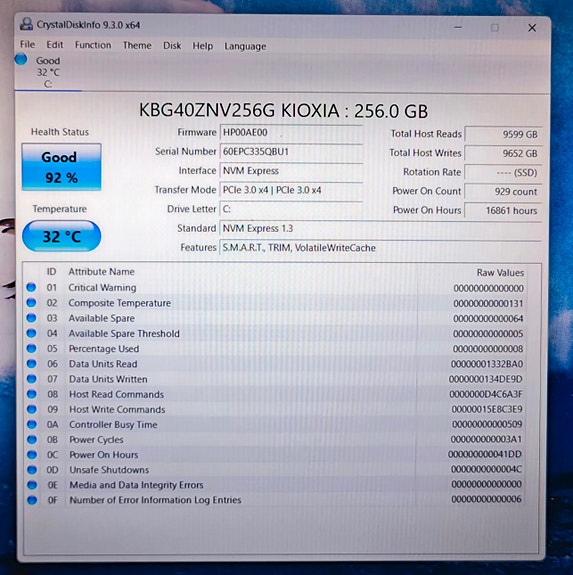
Task: Click the status dot beside Composite Temperature
Action: (x=31, y=303)
